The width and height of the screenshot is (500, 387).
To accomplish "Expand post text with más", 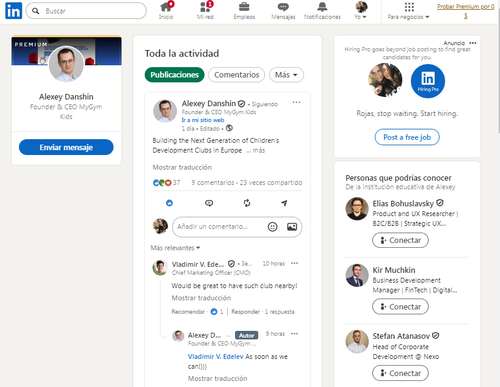I will [x=259, y=150].
